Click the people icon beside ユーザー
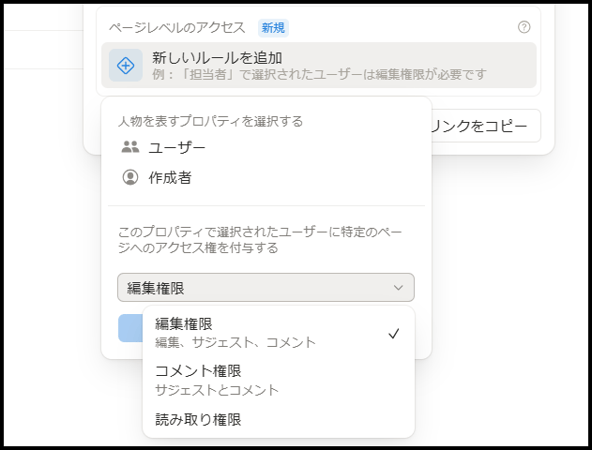Image resolution: width=592 pixels, height=450 pixels. 130,147
